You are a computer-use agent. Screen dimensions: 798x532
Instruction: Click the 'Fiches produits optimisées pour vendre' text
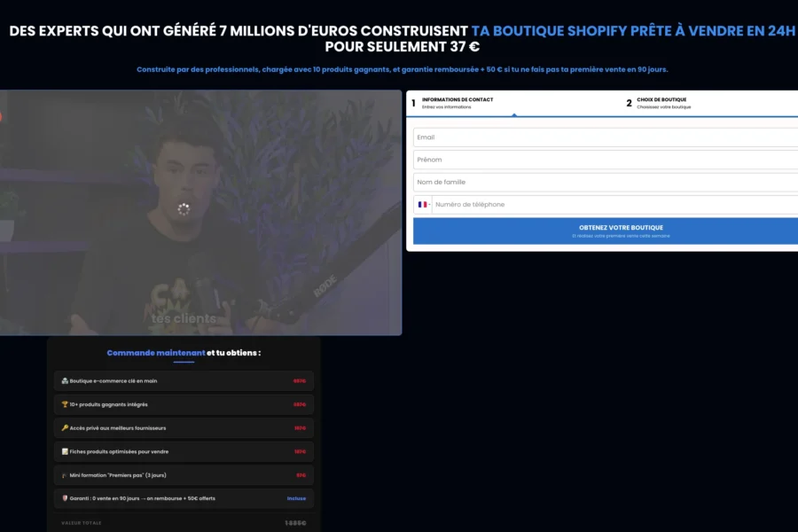tap(119, 451)
